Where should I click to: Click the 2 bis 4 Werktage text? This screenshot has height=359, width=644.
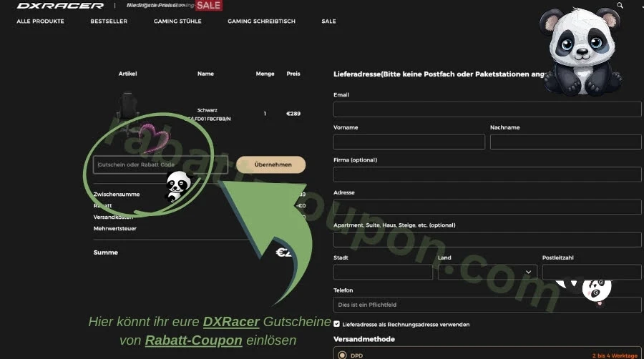615,355
